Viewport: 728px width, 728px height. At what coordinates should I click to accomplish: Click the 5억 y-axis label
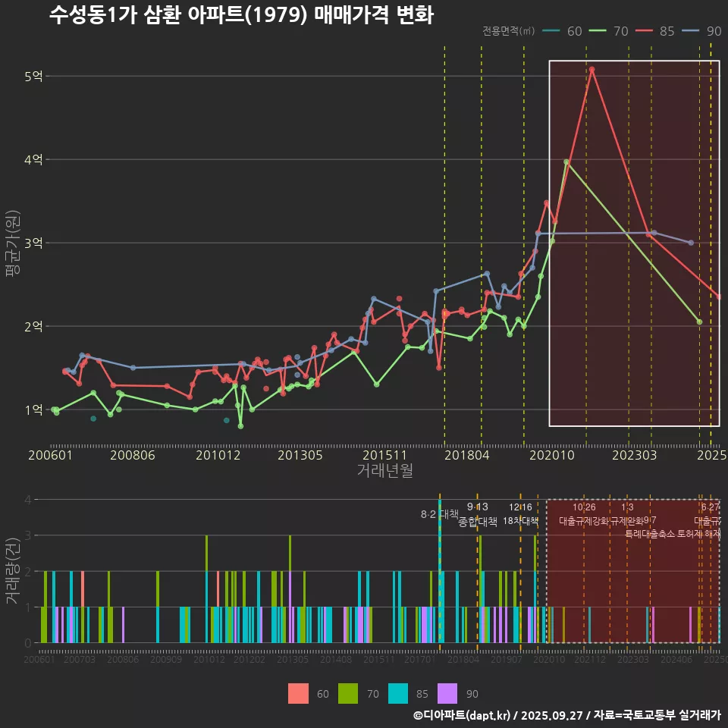(x=34, y=76)
